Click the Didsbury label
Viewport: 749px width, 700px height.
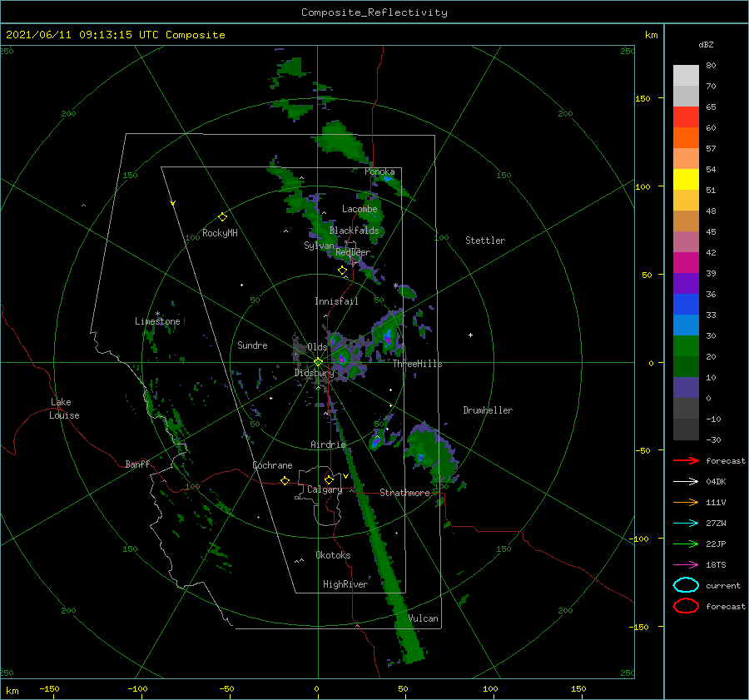(314, 373)
